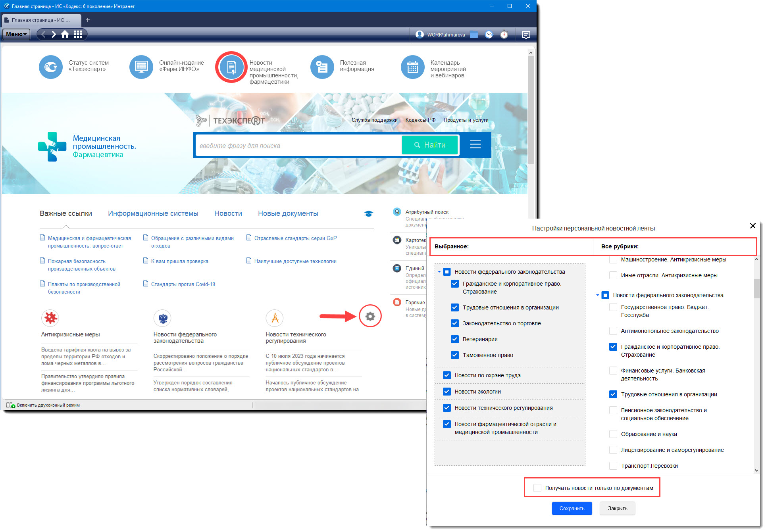Uncheck Новости технического регулирования checkbox in dialog
This screenshot has height=532, width=766.
(447, 408)
